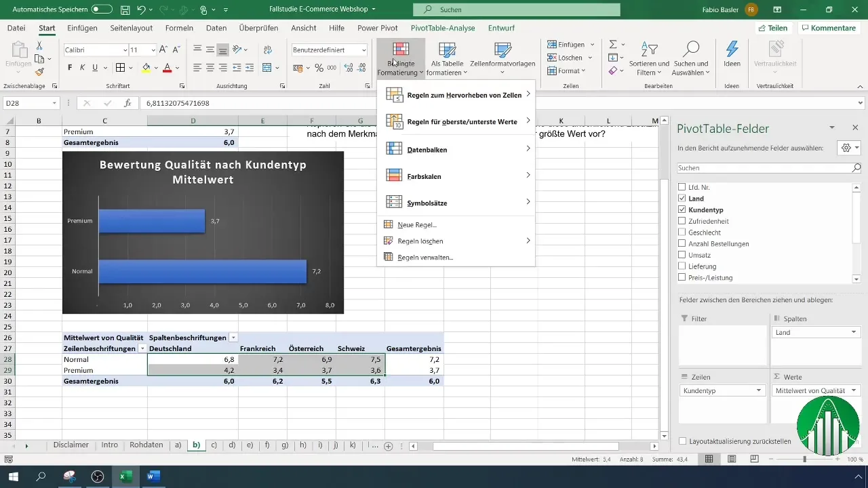This screenshot has width=868, height=488.
Task: Open the font name Calibri dropdown
Action: 125,50
